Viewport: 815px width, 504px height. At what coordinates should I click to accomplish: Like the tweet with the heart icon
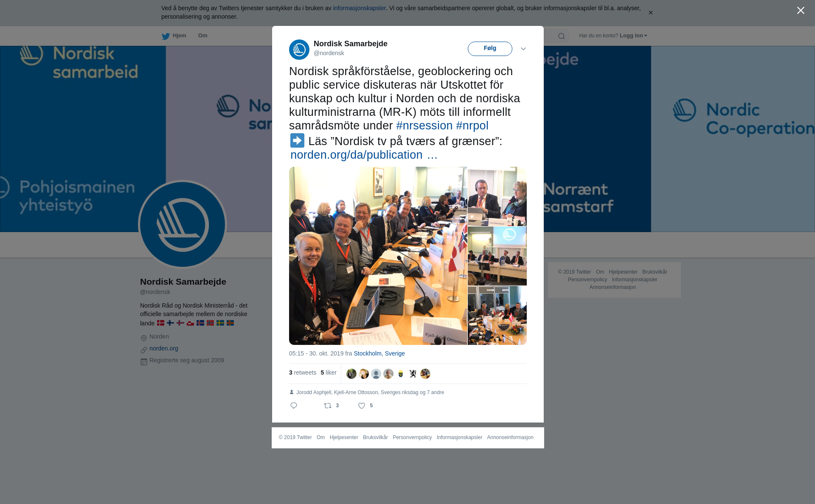click(362, 406)
